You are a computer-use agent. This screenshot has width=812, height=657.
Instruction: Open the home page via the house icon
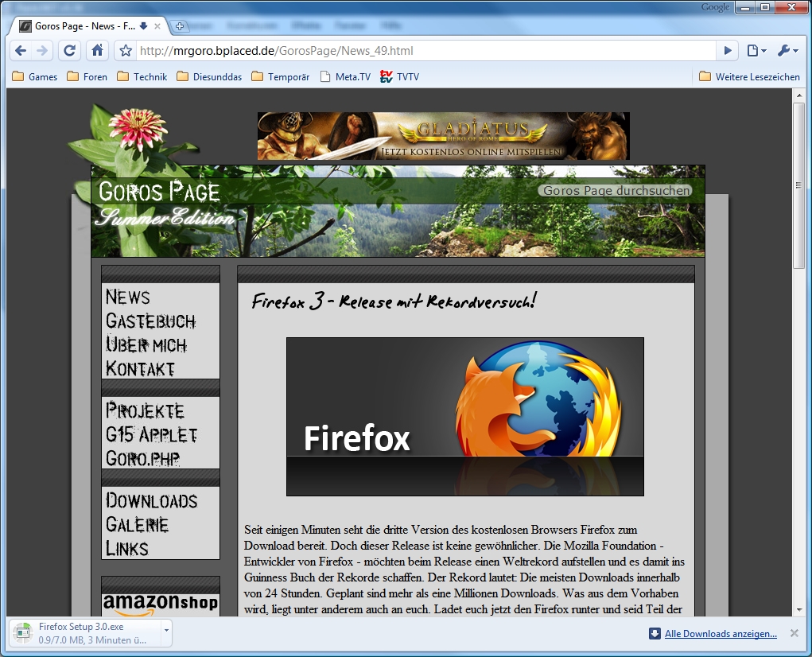(97, 51)
